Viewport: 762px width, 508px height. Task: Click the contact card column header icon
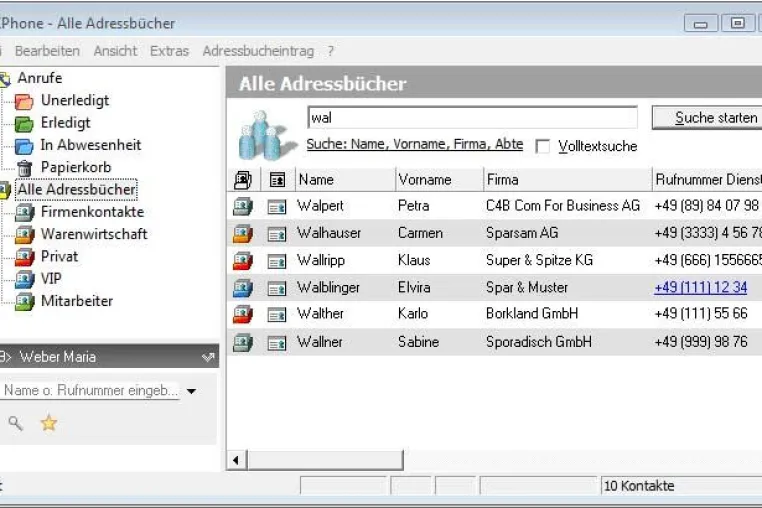pos(277,180)
